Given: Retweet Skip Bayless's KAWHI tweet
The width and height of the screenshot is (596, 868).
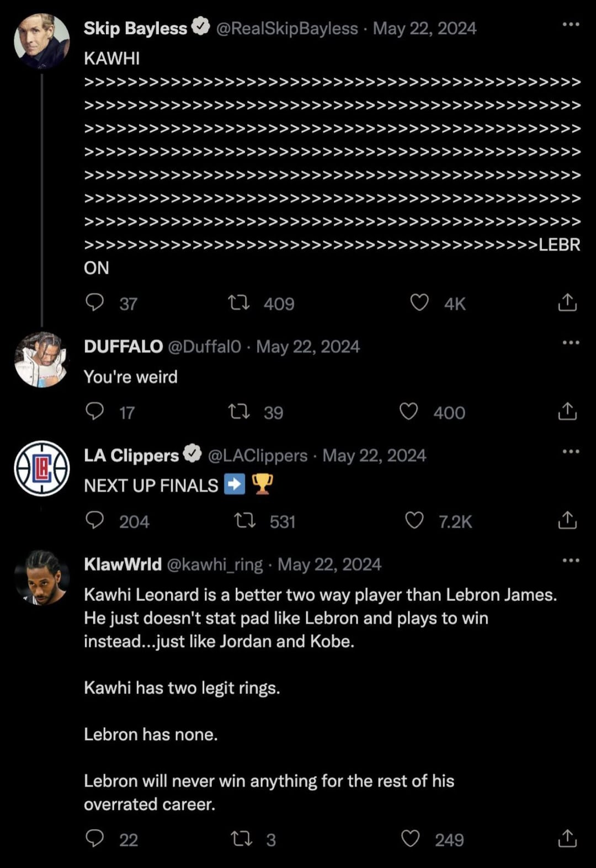Looking at the screenshot, I should [239, 302].
